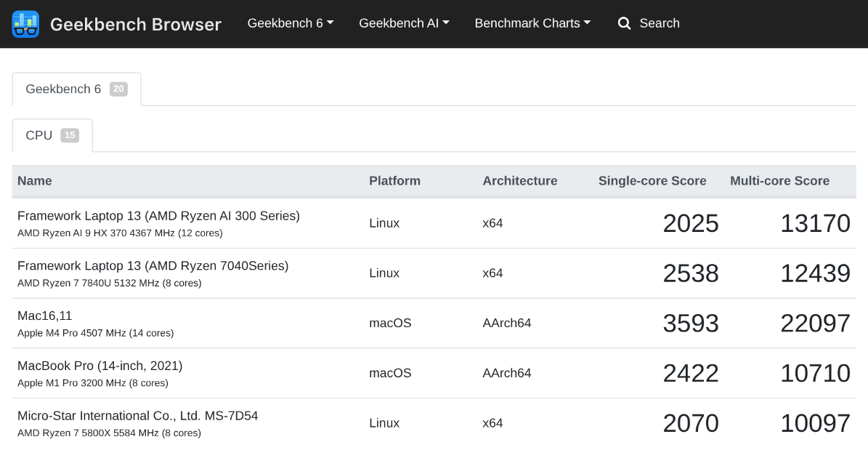Open the Geekbench Browser home link

point(136,25)
